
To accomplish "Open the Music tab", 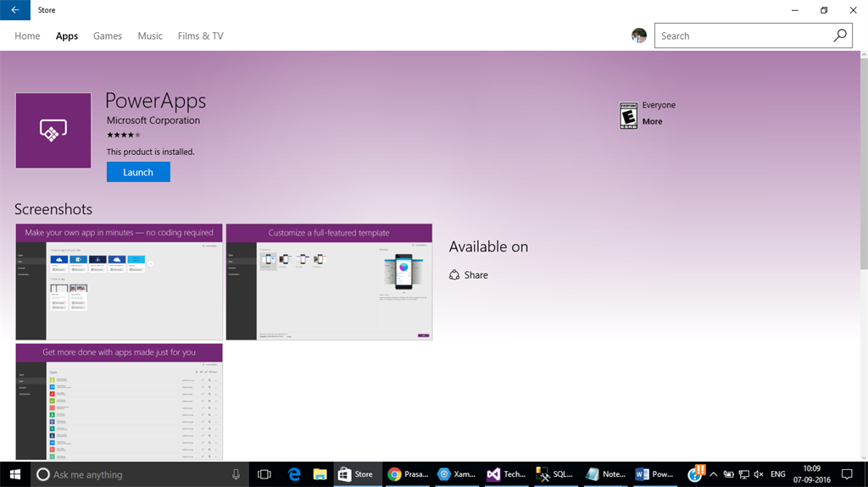I will [x=150, y=36].
